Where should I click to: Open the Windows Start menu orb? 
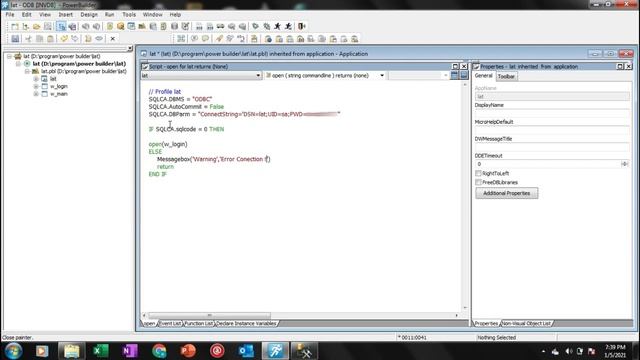pyautogui.click(x=13, y=351)
